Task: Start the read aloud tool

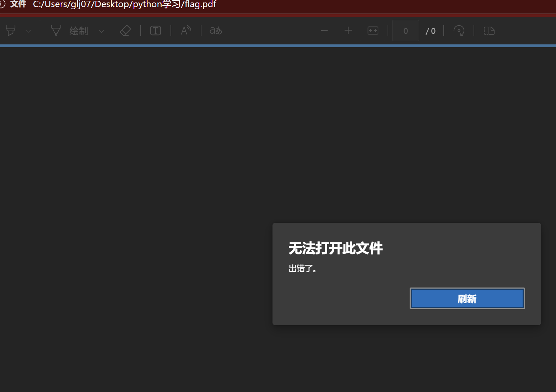Action: point(186,31)
